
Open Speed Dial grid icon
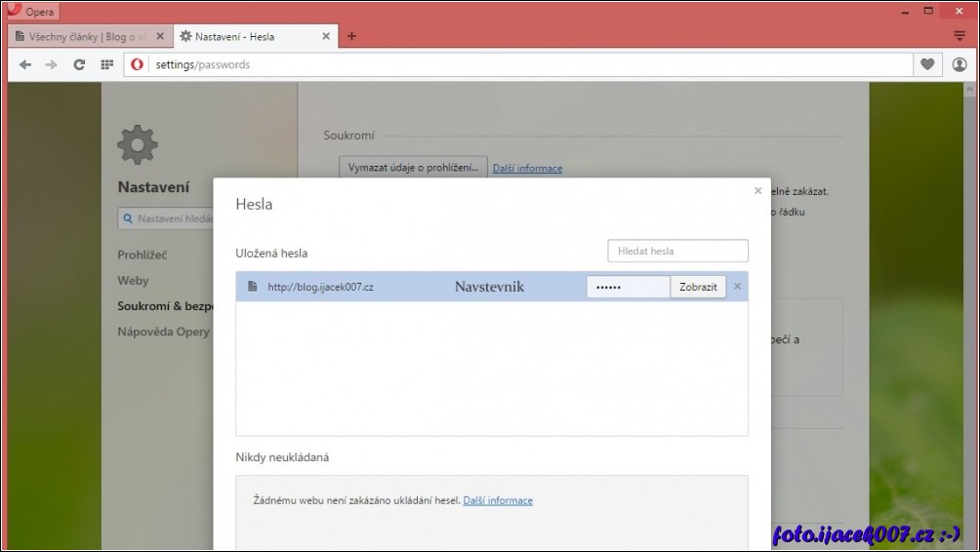[x=106, y=65]
